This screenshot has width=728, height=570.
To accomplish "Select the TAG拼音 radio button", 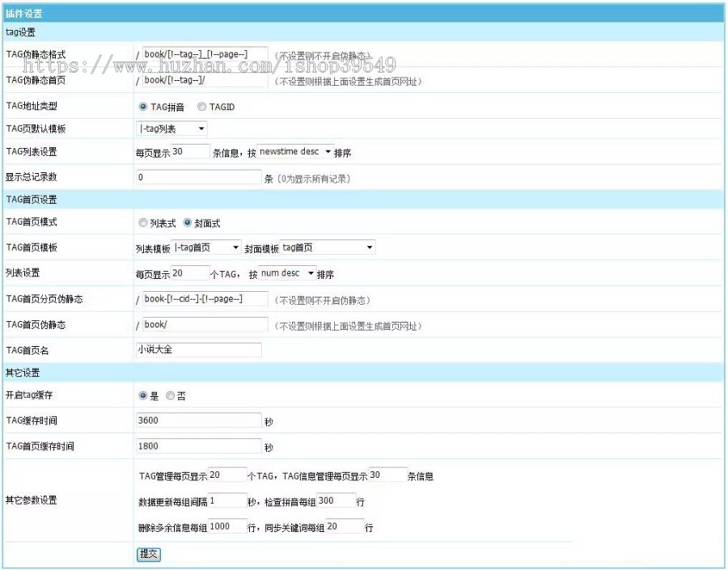I will pyautogui.click(x=143, y=107).
